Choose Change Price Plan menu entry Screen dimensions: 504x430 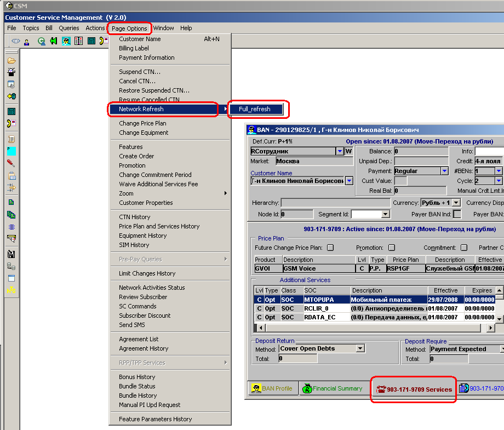coord(142,123)
